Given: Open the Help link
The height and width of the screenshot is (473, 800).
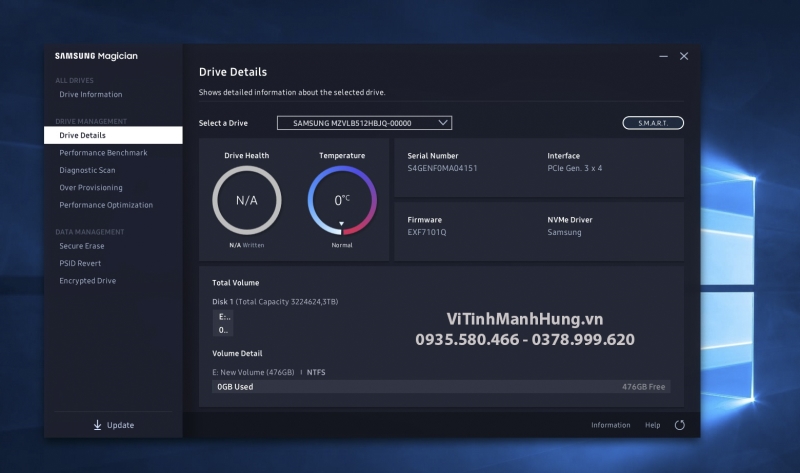Looking at the screenshot, I should (x=653, y=425).
